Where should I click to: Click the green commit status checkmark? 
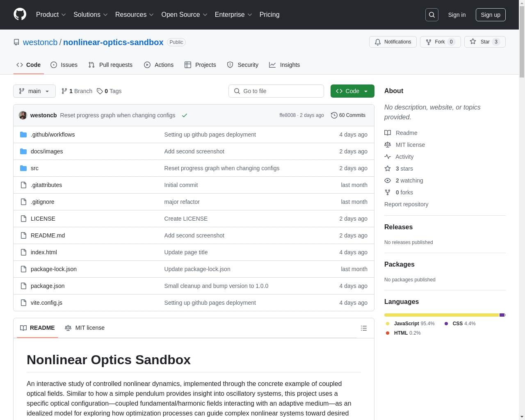185,115
